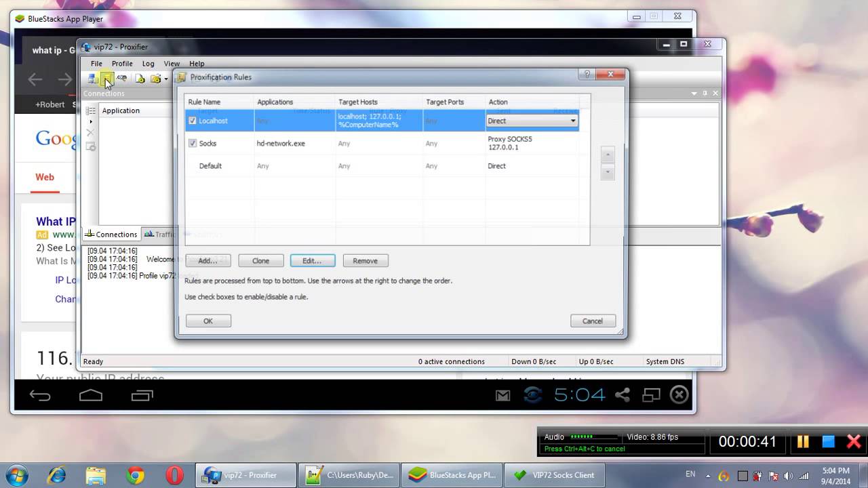Open Windows Explorer from the taskbar
This screenshot has height=488, width=868.
pos(96,475)
